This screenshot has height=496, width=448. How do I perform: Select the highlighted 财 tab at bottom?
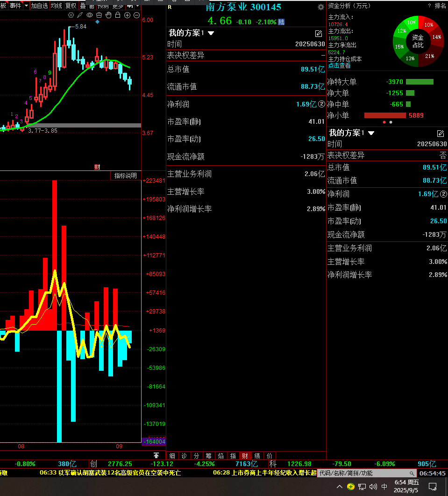245,456
